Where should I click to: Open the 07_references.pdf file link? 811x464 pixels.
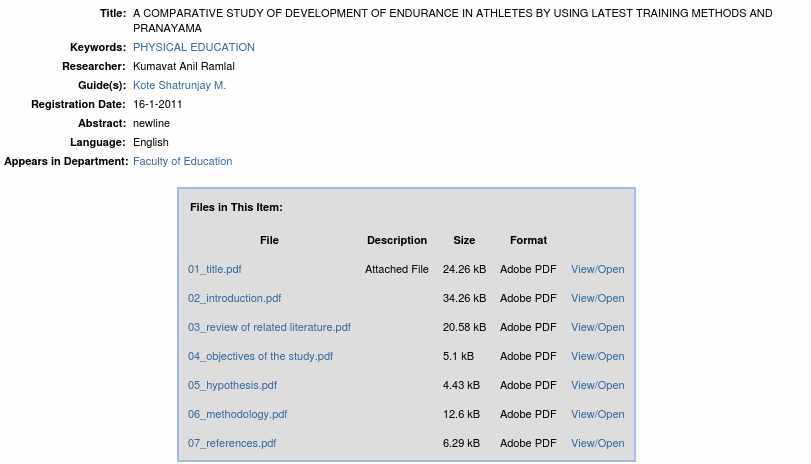tap(232, 443)
